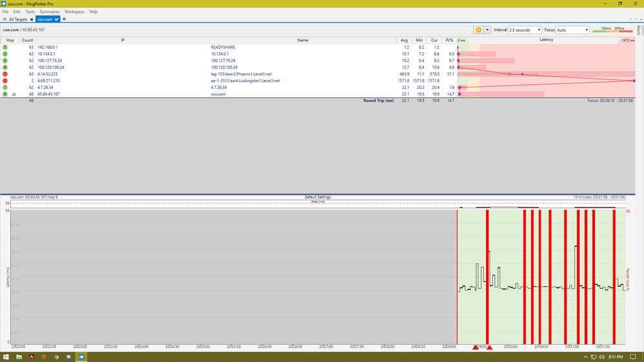Screen dimensions: 644x362
Task: Click the cox.com name in hop 8
Action: 218,95
